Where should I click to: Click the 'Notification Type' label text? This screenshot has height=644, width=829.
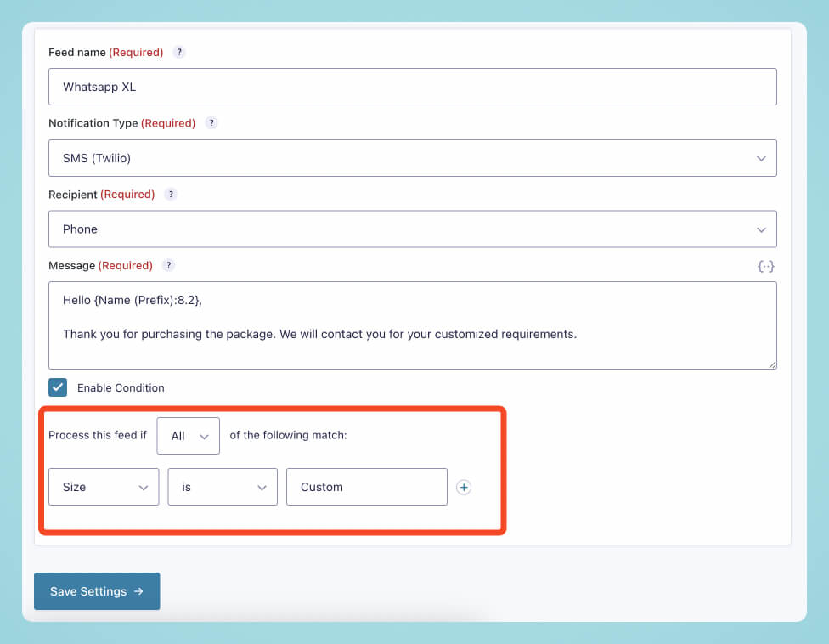93,123
